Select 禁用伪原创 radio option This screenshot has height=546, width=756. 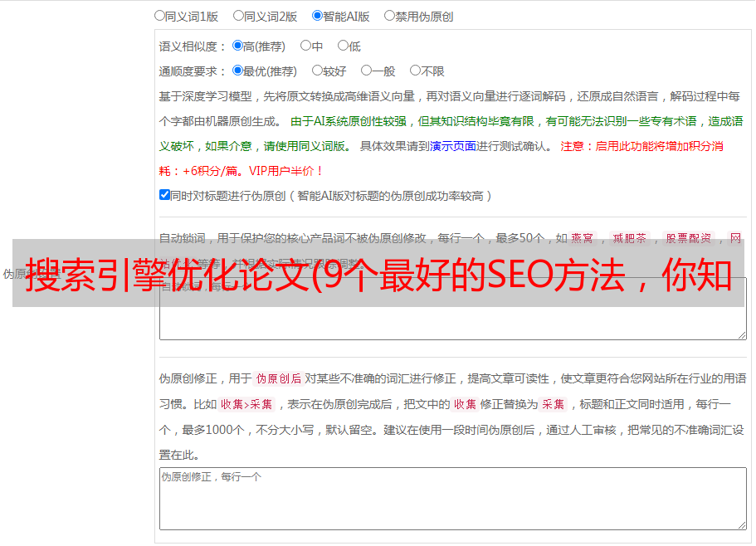coord(389,16)
